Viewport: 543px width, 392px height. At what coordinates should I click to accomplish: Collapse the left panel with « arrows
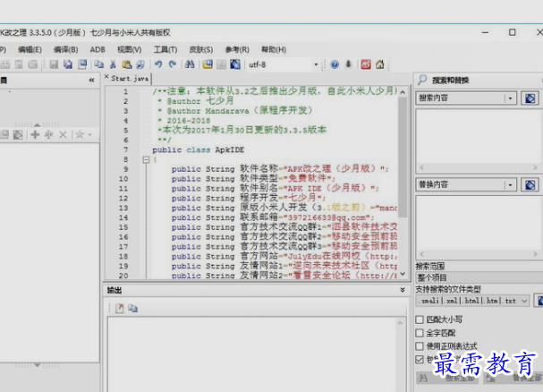pos(91,80)
